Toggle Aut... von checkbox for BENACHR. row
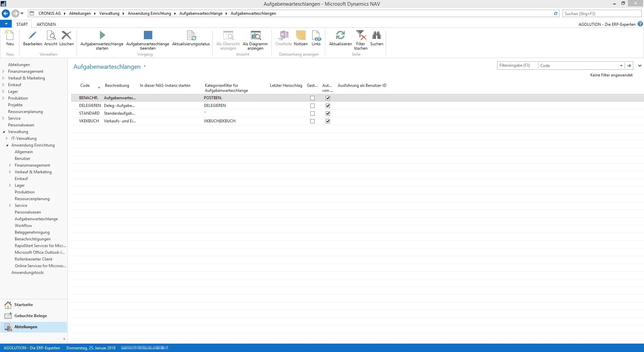 328,98
